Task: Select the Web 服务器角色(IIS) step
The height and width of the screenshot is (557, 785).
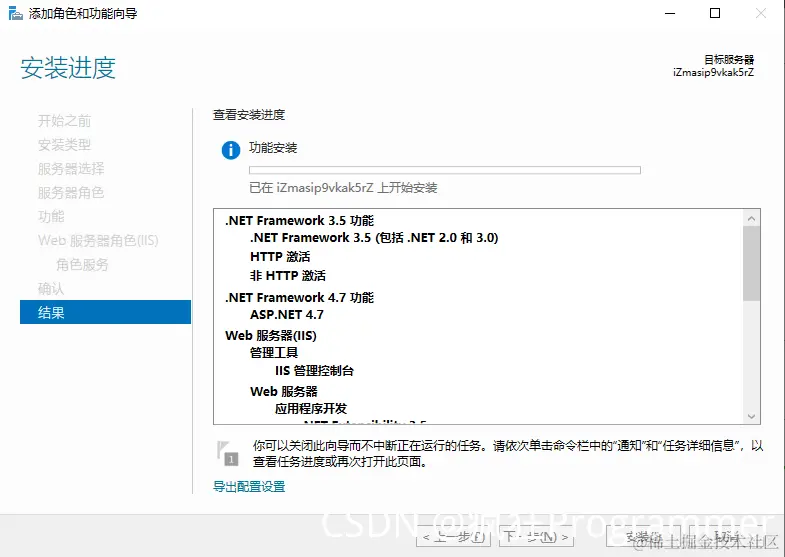Action: pos(98,241)
